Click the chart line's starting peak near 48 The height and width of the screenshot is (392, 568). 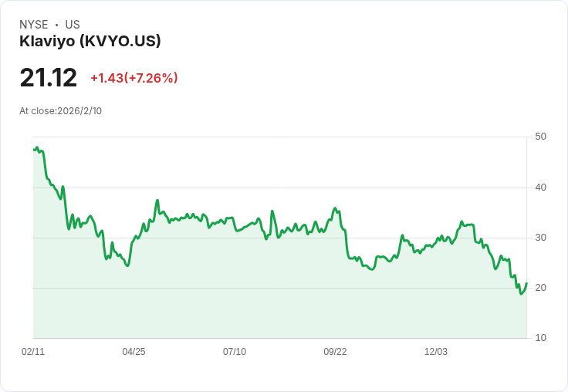pos(37,147)
